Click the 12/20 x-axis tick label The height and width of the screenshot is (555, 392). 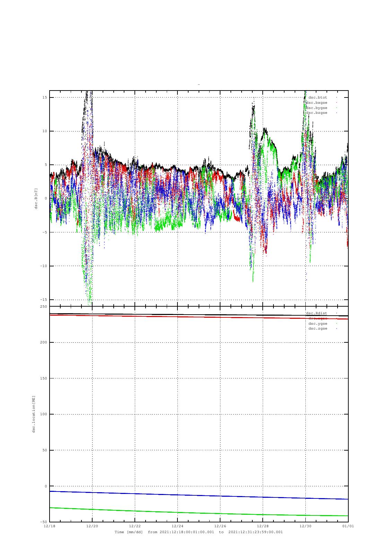point(92,526)
